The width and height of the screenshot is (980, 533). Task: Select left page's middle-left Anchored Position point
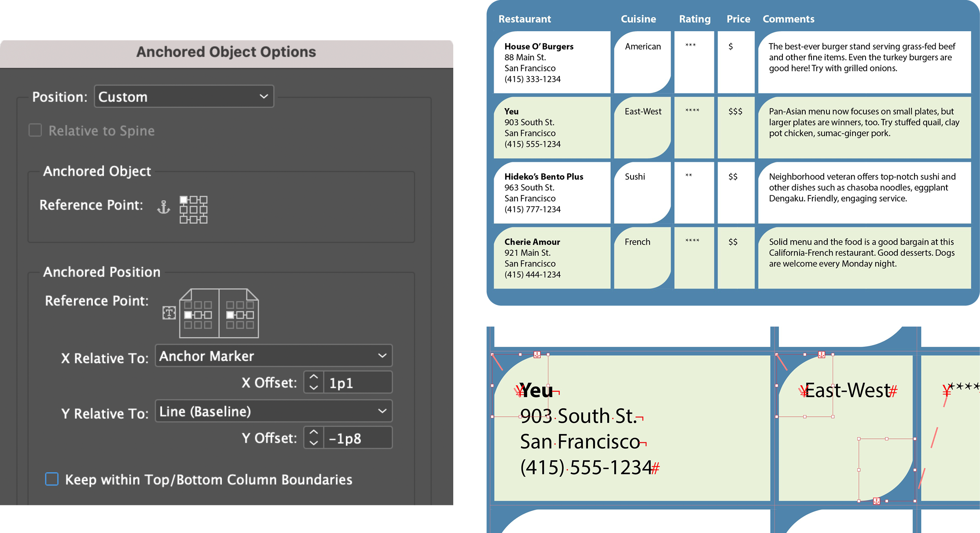point(188,315)
